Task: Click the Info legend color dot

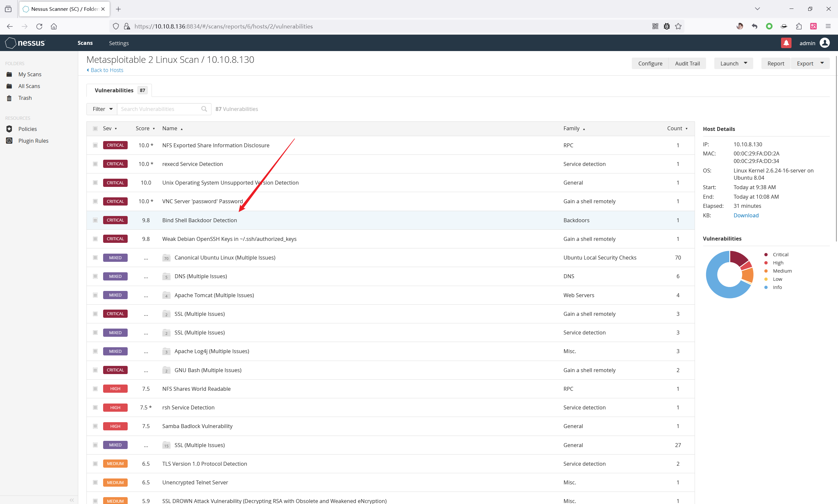Action: (766, 287)
